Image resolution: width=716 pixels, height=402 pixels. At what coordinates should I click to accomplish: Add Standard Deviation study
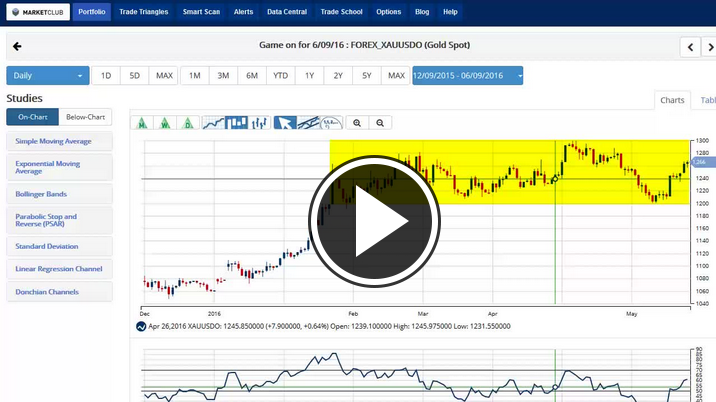coord(59,246)
